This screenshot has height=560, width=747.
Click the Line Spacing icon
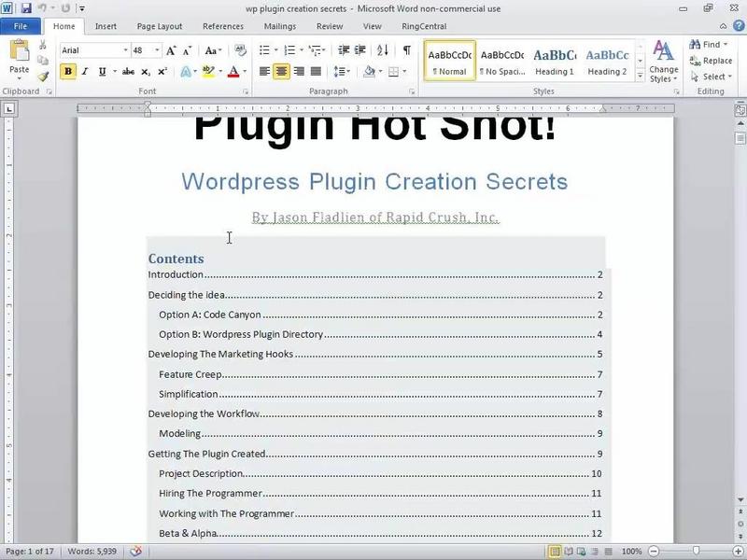click(339, 72)
